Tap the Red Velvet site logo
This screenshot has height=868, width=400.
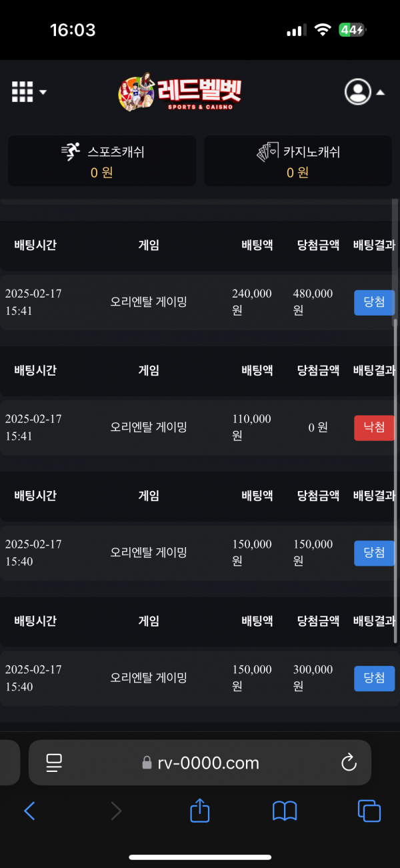coord(180,92)
